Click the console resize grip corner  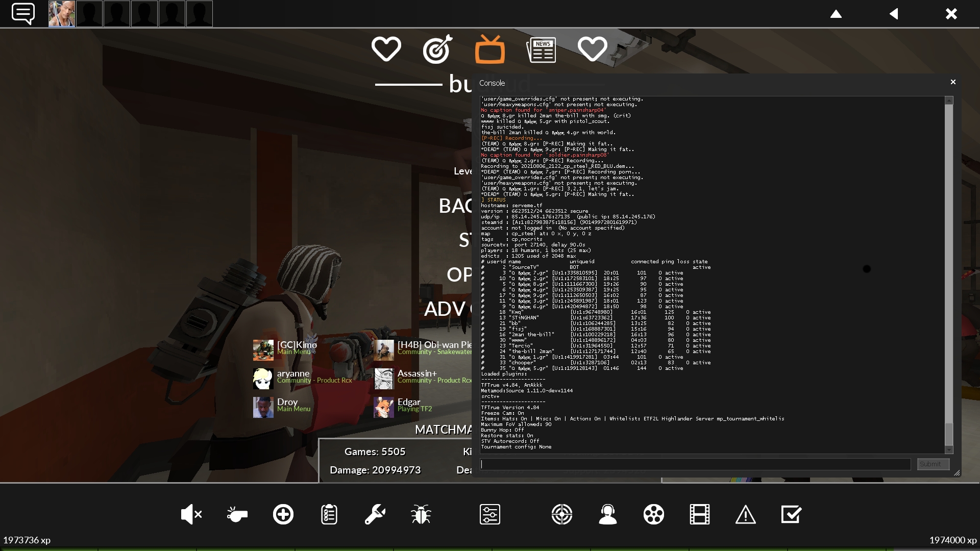pyautogui.click(x=957, y=473)
